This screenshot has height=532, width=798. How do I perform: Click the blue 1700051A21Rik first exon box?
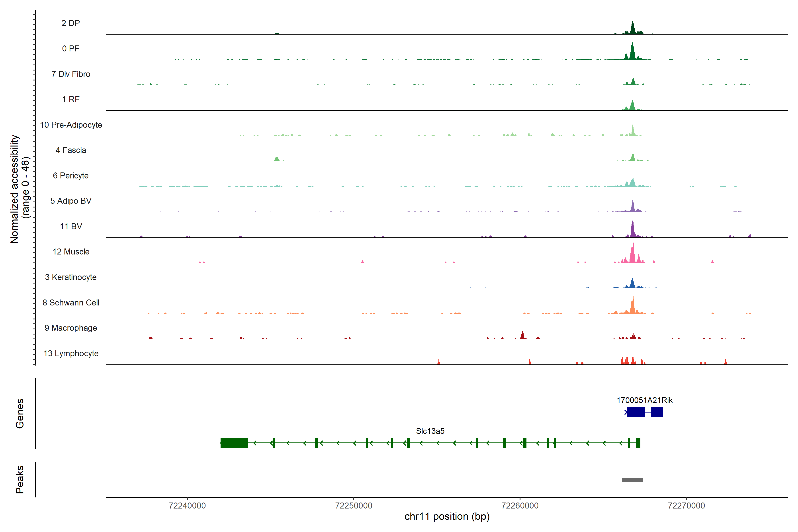636,412
